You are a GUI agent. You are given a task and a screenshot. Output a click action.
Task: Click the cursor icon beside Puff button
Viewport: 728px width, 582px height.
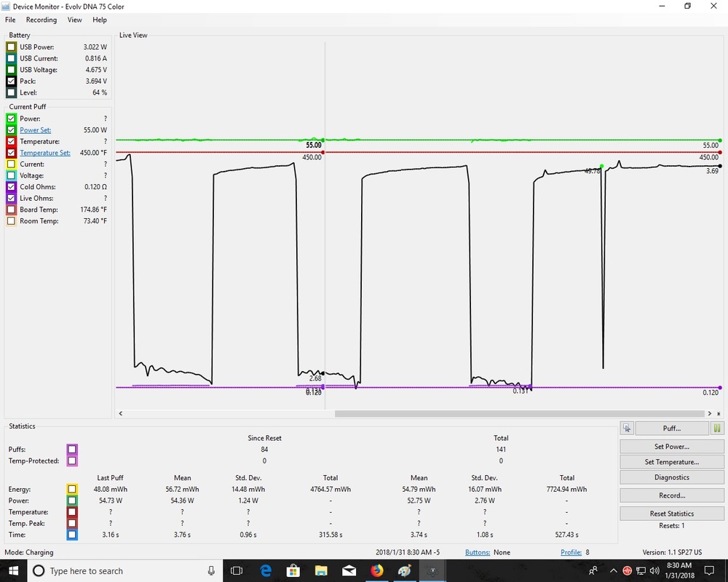(628, 428)
